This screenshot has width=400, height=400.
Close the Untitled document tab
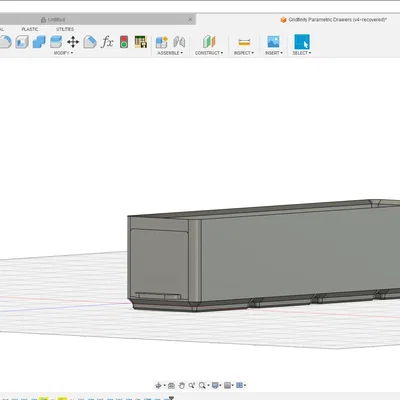190,19
